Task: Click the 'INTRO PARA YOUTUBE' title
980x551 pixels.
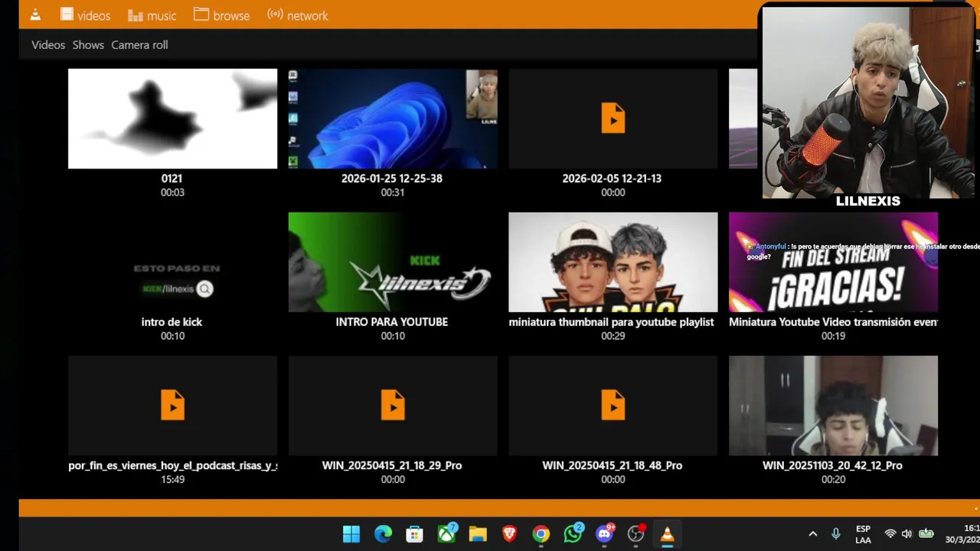Action: click(392, 322)
